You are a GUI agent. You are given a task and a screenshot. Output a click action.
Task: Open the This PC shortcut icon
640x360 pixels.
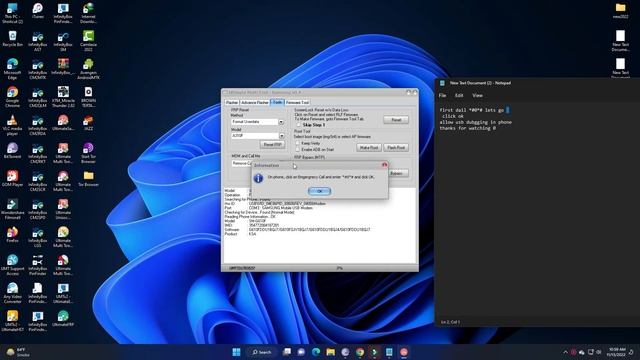coord(12,13)
